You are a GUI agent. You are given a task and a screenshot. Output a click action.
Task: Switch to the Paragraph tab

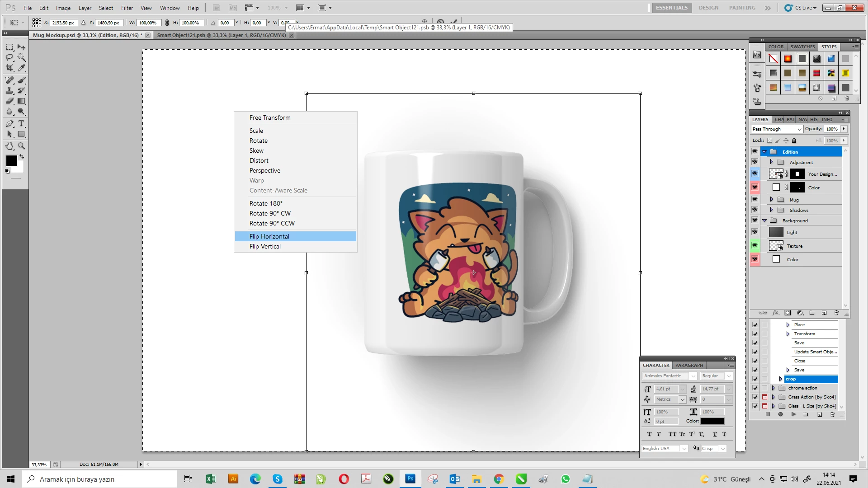(x=689, y=365)
